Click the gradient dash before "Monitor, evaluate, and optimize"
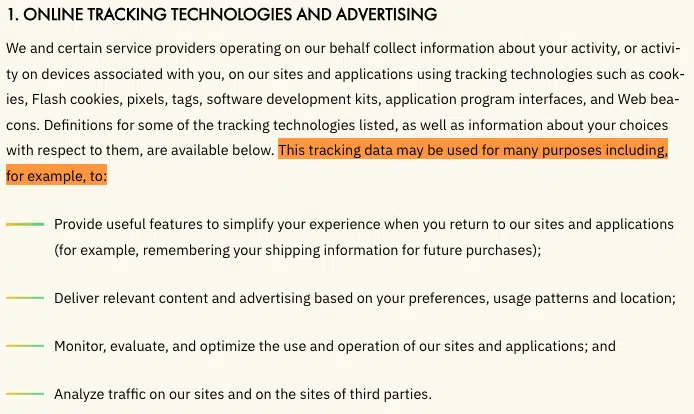Viewport: 694px width, 414px height. 25,346
